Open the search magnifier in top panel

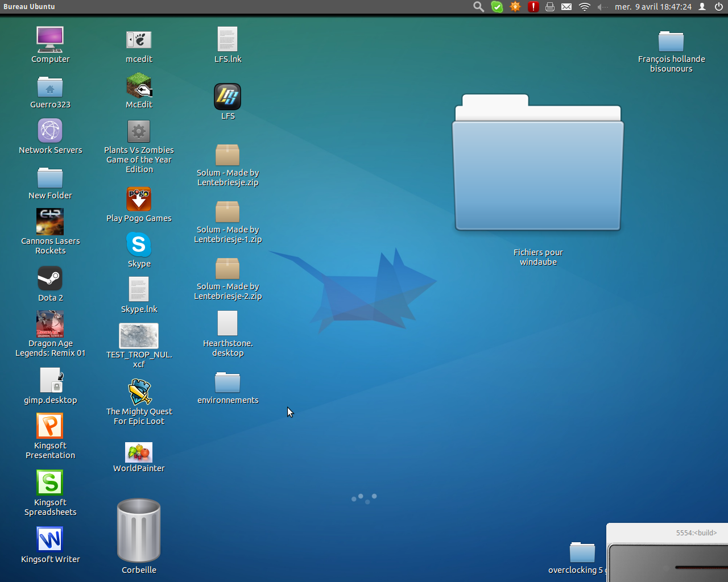click(479, 7)
